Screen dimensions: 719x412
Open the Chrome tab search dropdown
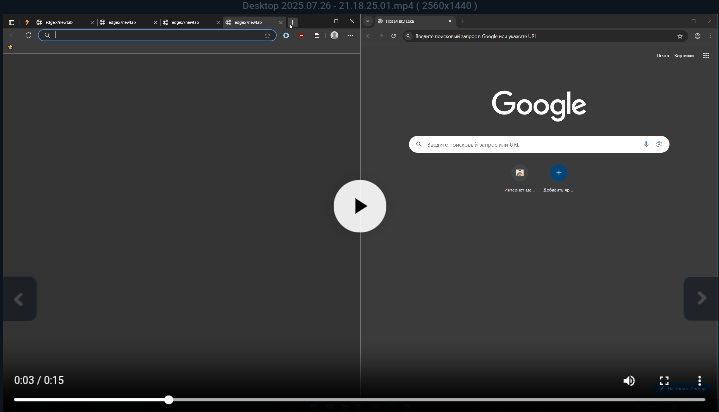coord(367,21)
